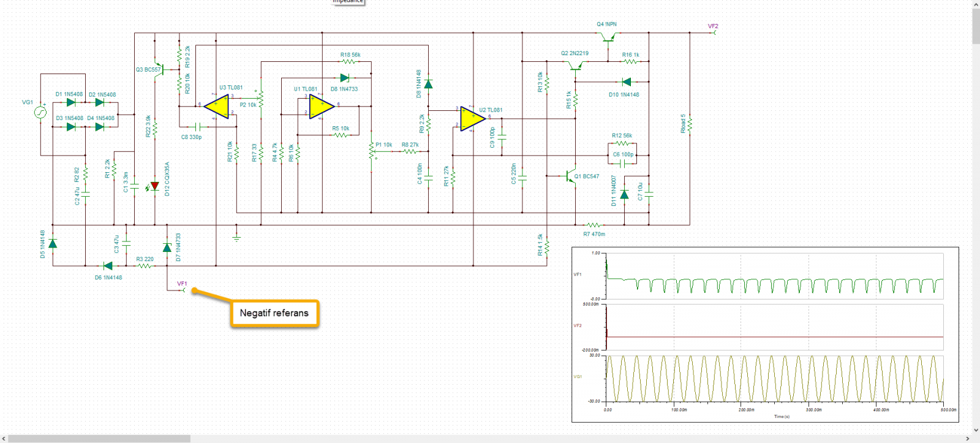Click the VG1 AC voltage source symbol
Viewport: 980px width, 443px height.
point(40,112)
